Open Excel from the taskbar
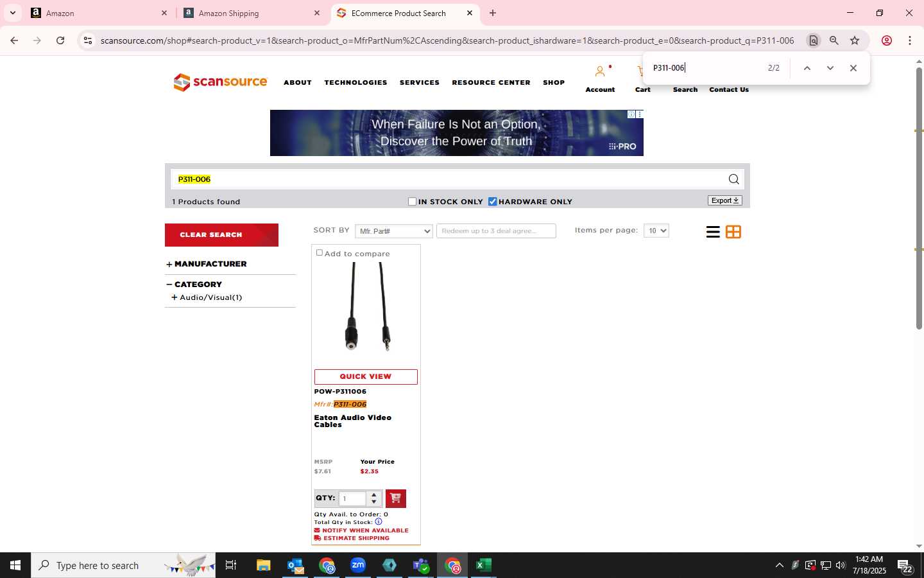Image resolution: width=924 pixels, height=578 pixels. tap(483, 565)
